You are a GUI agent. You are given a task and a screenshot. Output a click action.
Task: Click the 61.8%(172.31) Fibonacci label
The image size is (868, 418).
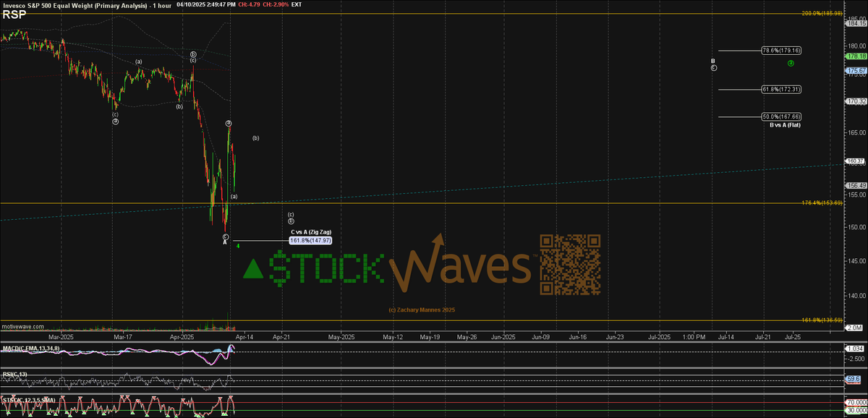coord(780,89)
